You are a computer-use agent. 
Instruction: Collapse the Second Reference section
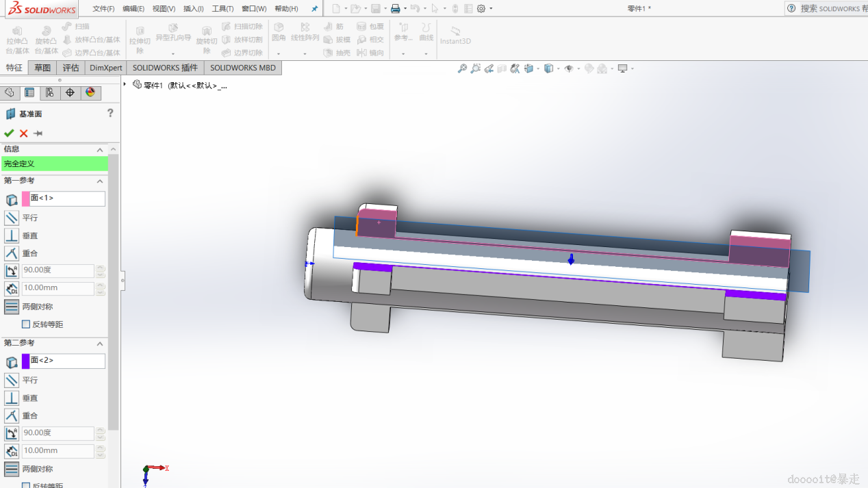coord(100,344)
